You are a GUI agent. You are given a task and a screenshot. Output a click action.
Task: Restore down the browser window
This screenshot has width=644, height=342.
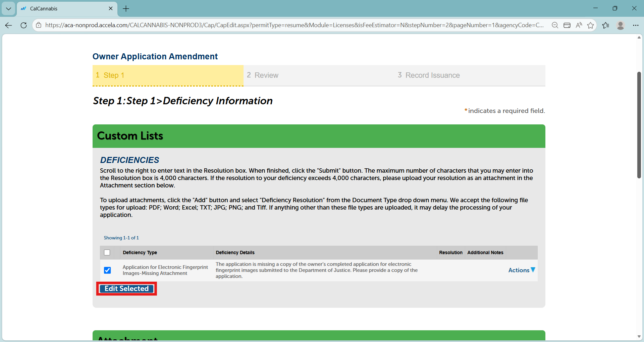[615, 8]
